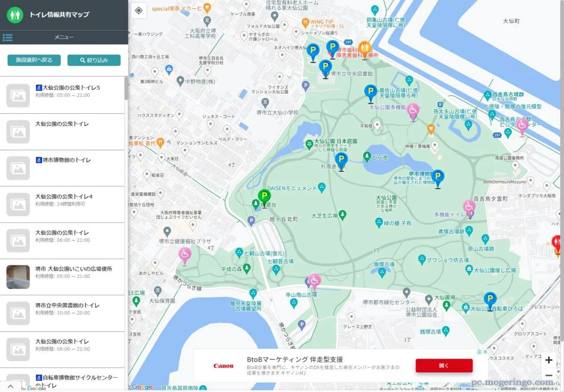Click the 七観山古墳(復元) pin

239,253
